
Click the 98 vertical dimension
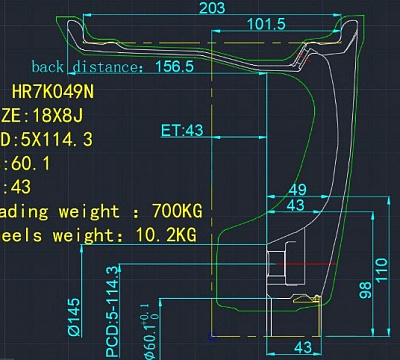tap(365, 290)
